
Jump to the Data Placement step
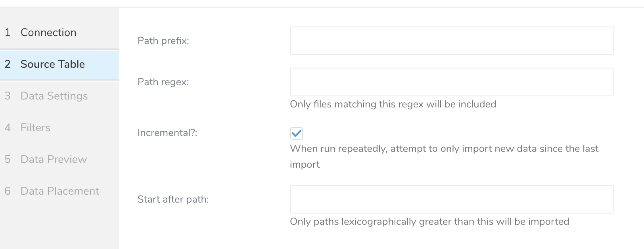click(59, 191)
